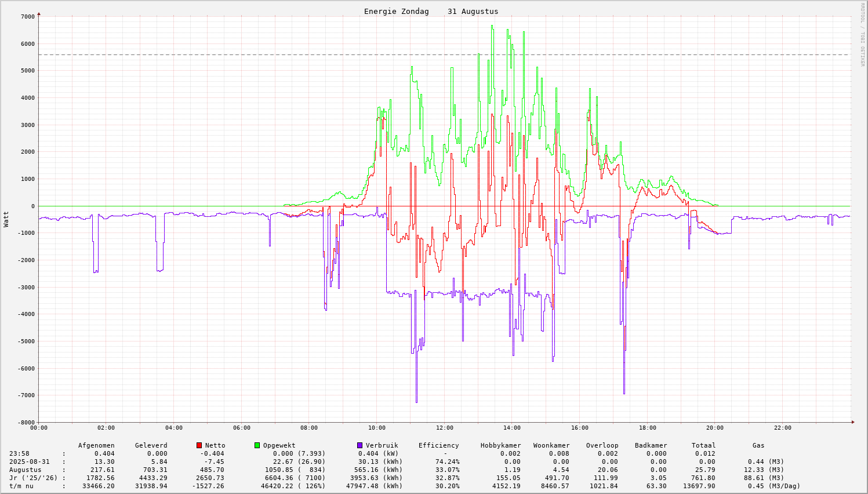Click the red Netto legend swatch
868x494 pixels.
click(199, 445)
